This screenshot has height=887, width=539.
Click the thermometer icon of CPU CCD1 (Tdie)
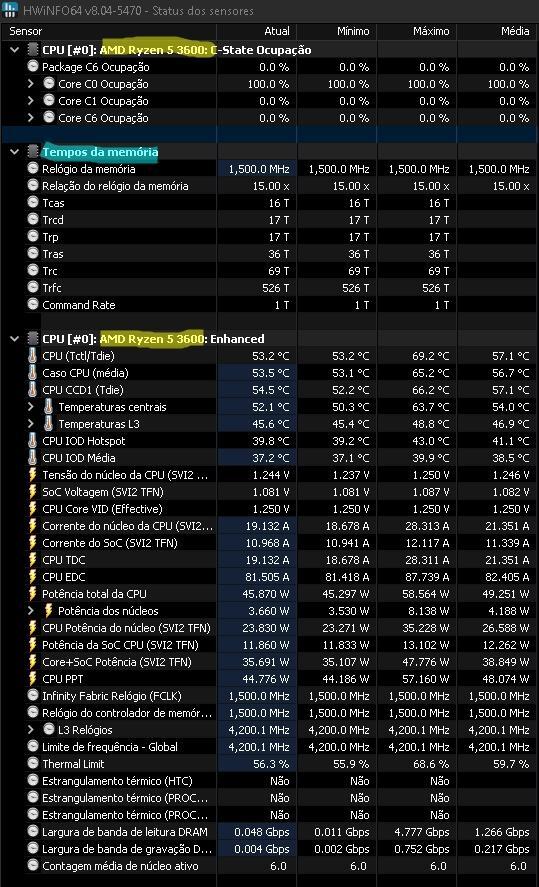[x=32, y=390]
